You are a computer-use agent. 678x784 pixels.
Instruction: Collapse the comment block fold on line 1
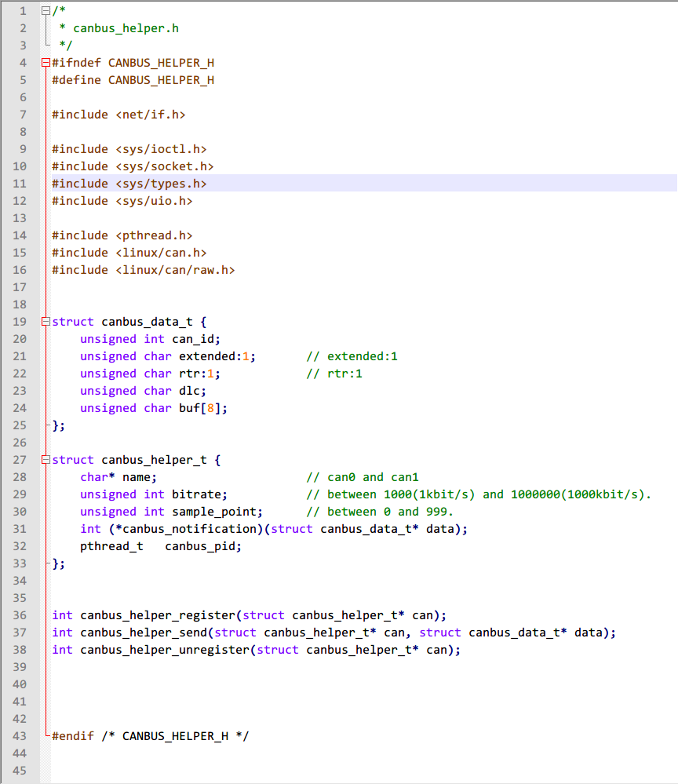tap(46, 10)
